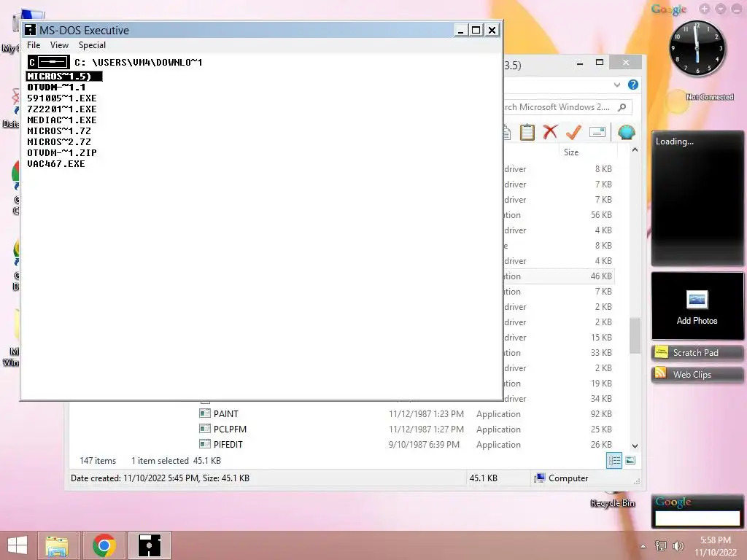Show hidden system tray icons
The width and height of the screenshot is (747, 560).
point(643,546)
